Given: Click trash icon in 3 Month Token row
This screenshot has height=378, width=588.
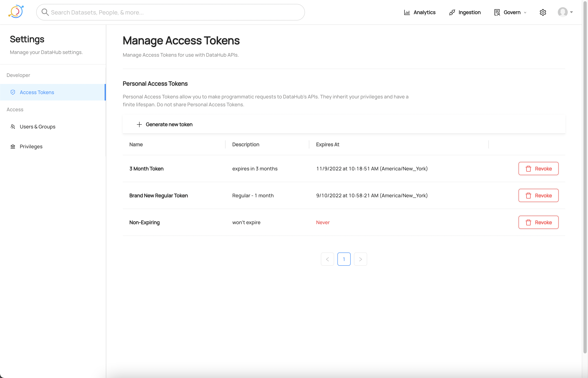Looking at the screenshot, I should point(528,169).
